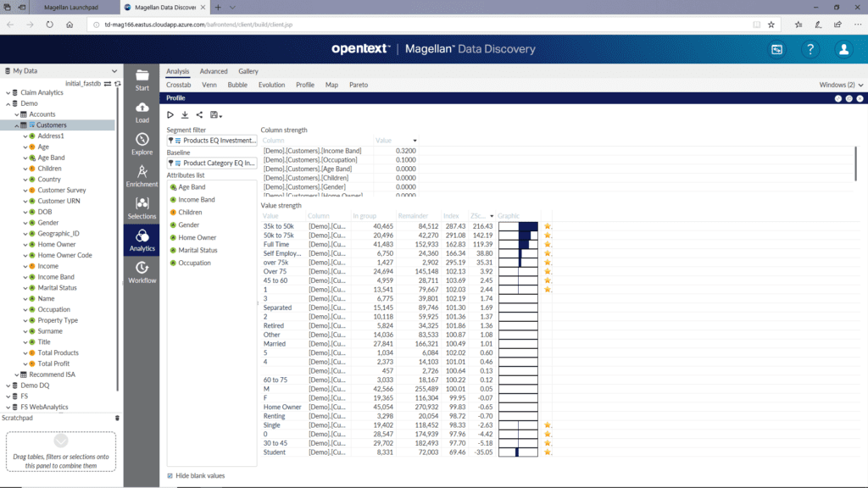Open Value column sort dropdown in Column strength
868x488 pixels.
(x=415, y=141)
